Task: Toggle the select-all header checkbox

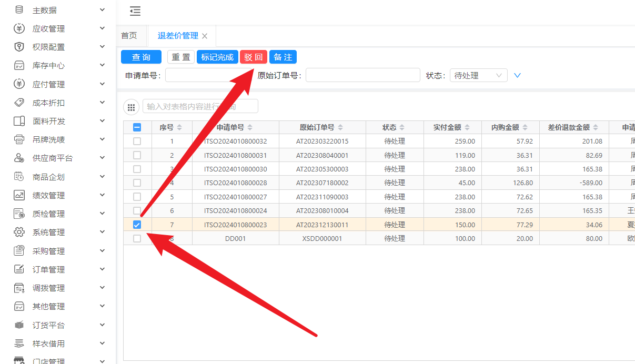Action: point(137,127)
